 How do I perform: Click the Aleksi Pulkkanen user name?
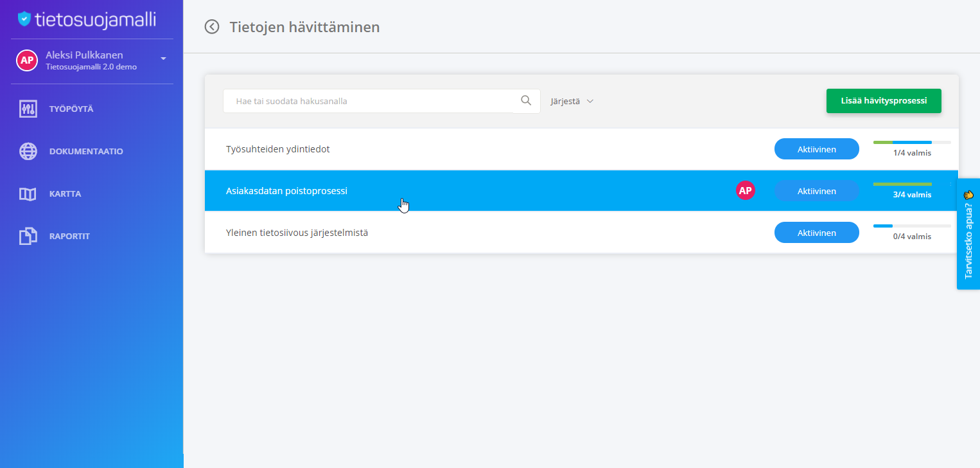pos(84,55)
